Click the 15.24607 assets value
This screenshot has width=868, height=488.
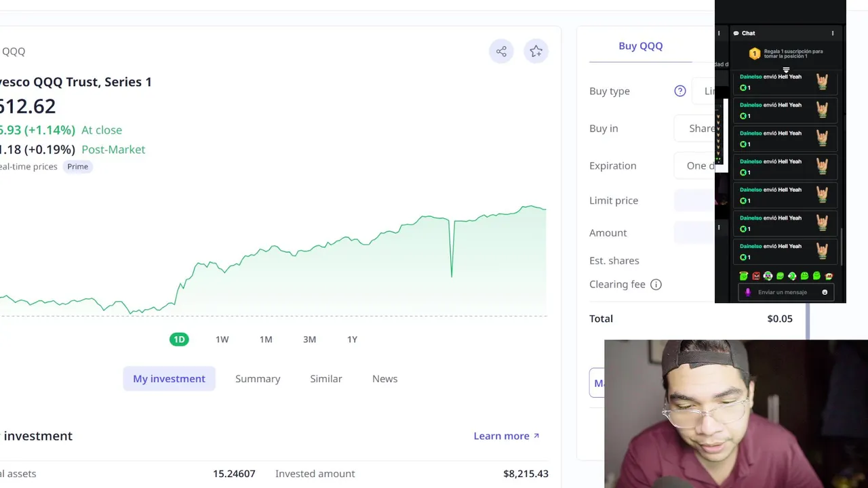pyautogui.click(x=234, y=474)
